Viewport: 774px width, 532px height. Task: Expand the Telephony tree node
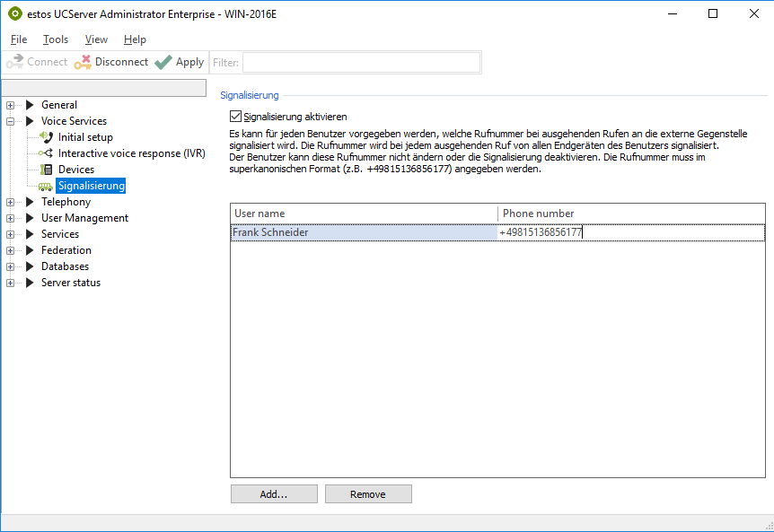11,202
